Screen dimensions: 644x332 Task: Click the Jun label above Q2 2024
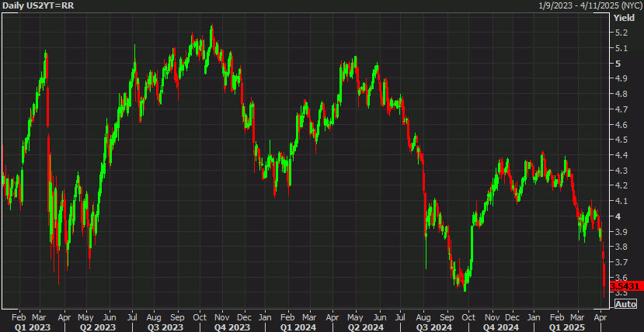pyautogui.click(x=380, y=317)
